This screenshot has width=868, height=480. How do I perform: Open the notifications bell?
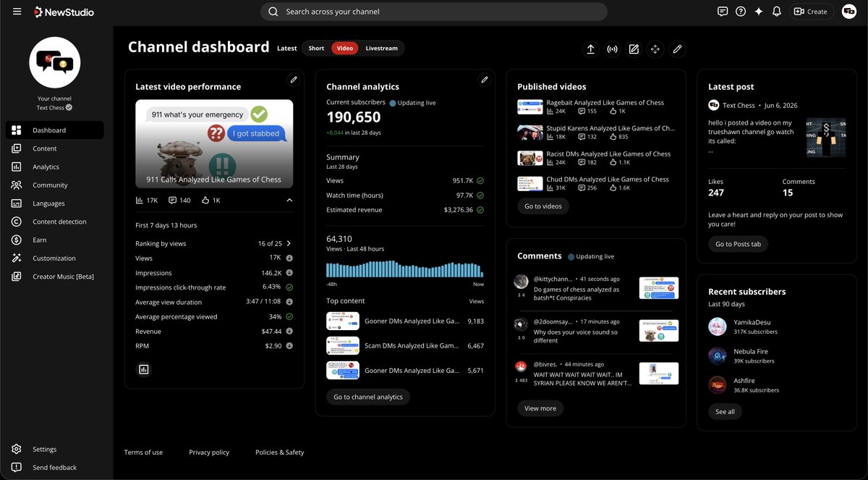tap(777, 12)
